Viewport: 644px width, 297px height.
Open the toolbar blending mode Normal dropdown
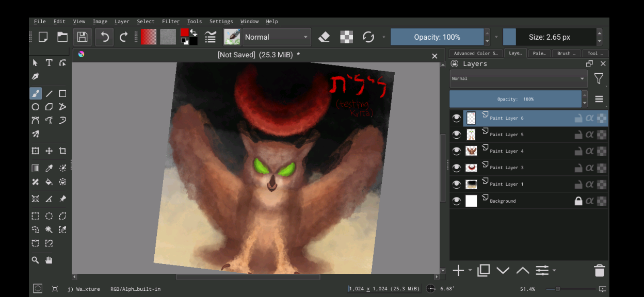[277, 37]
